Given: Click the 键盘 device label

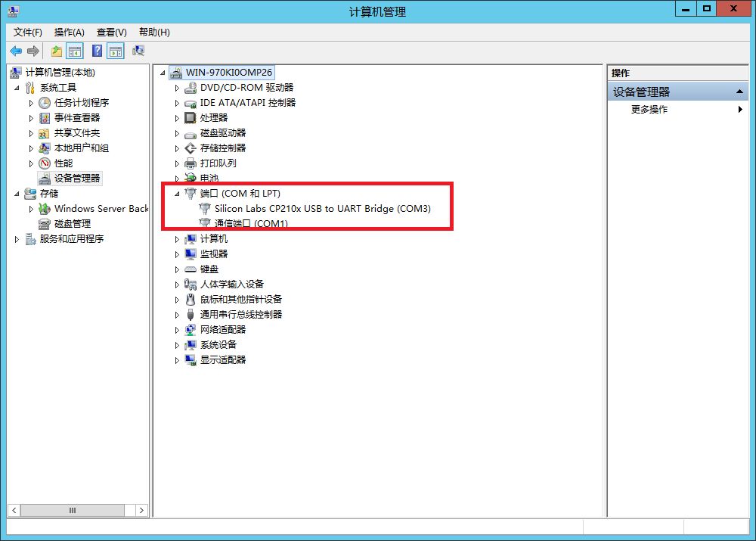Looking at the screenshot, I should click(209, 269).
